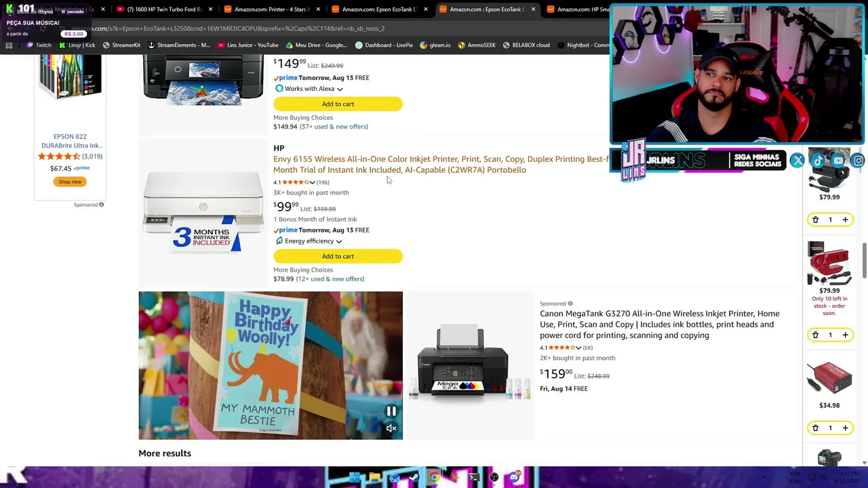The height and width of the screenshot is (488, 868).
Task: Increase quantity of red hitch cart item
Action: coord(845,335)
